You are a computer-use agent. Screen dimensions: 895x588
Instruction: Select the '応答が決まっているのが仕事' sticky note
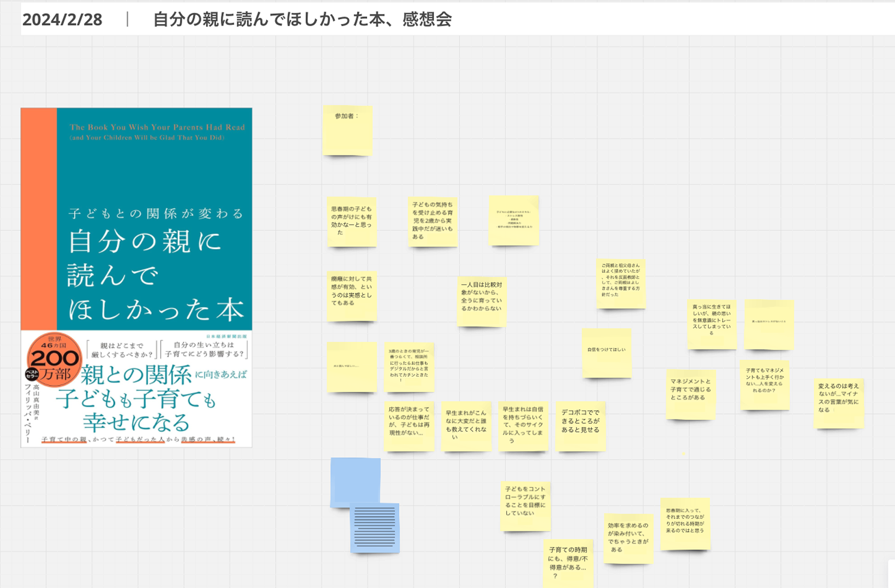[x=409, y=426]
